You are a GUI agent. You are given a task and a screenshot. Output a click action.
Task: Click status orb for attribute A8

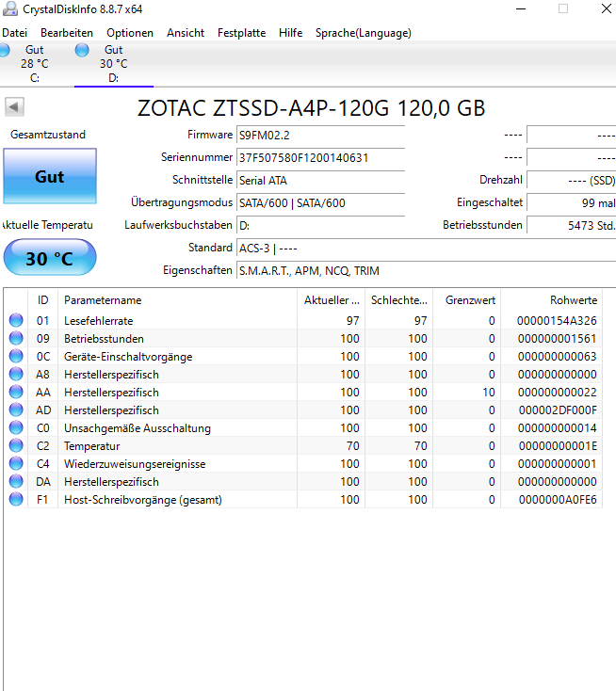click(16, 374)
